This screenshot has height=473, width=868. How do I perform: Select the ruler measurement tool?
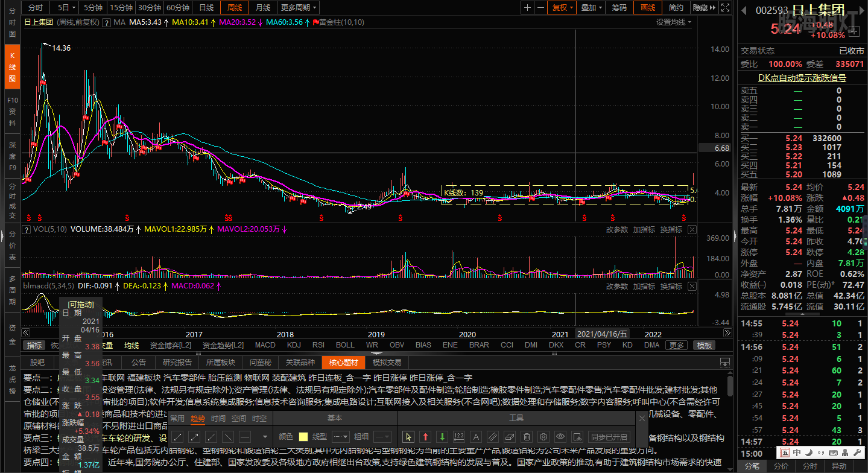coord(493,436)
